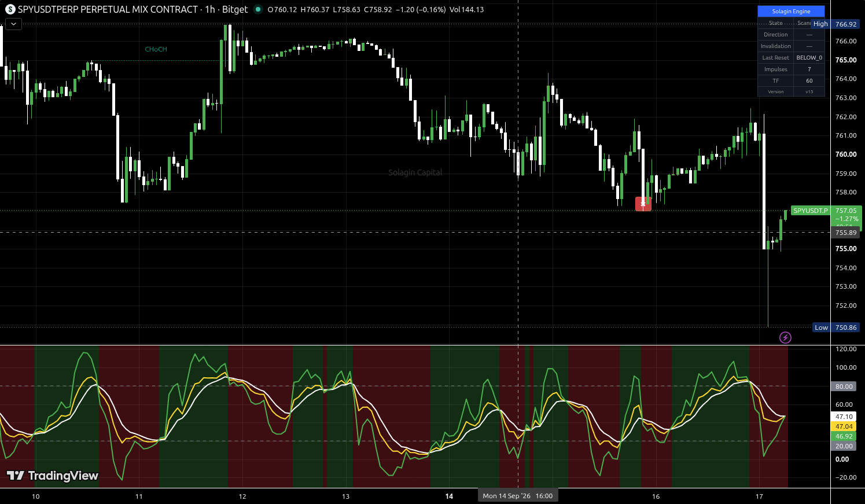Click the high value H760.37
The height and width of the screenshot is (504, 865).
tap(315, 10)
